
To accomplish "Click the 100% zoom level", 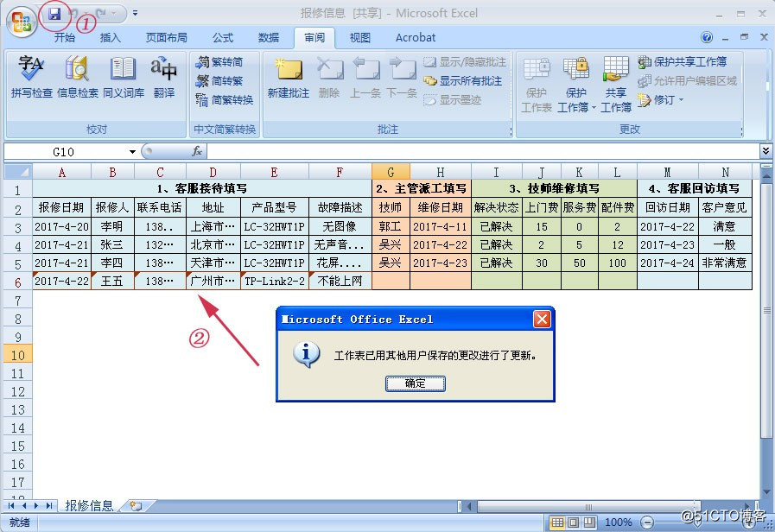I will (x=618, y=522).
